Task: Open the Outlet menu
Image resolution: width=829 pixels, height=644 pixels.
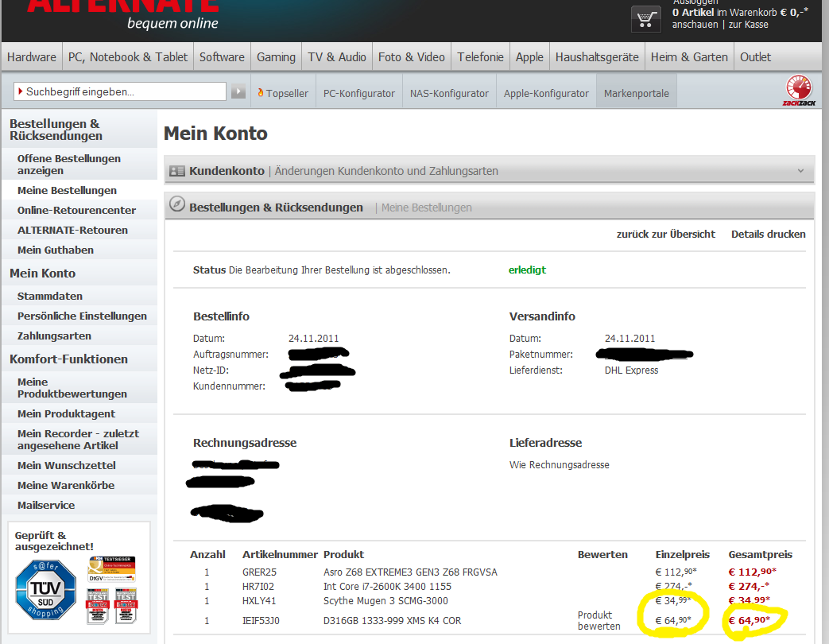Action: tap(755, 57)
